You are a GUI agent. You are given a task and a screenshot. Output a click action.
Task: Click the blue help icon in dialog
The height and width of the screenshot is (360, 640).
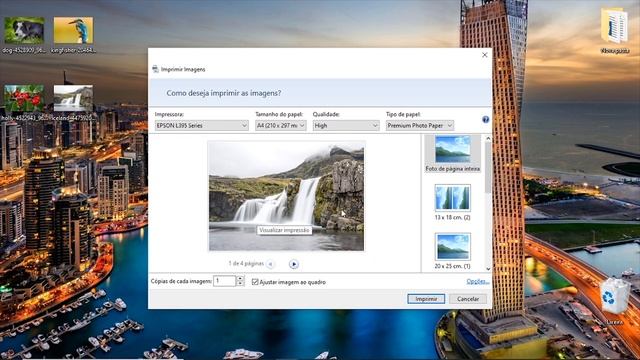pyautogui.click(x=485, y=120)
